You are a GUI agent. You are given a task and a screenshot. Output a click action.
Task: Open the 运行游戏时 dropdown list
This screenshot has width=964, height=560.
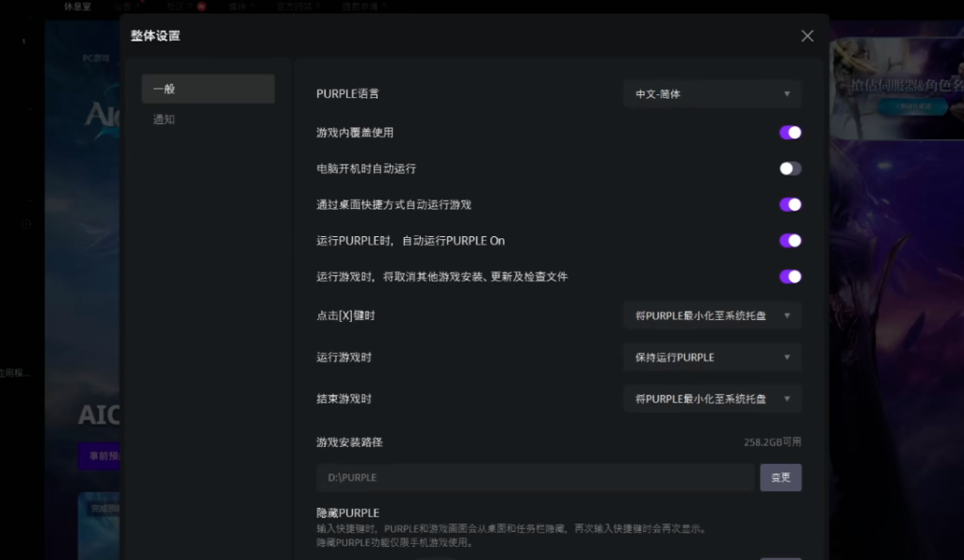712,358
